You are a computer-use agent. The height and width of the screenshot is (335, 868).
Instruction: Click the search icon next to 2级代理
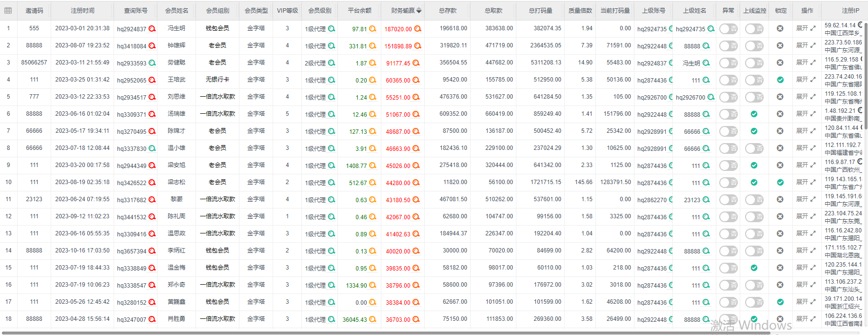point(332,63)
